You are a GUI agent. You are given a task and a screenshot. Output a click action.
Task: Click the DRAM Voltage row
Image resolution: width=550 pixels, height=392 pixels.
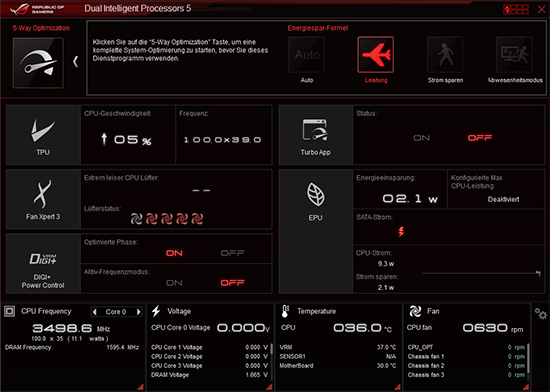(x=209, y=375)
